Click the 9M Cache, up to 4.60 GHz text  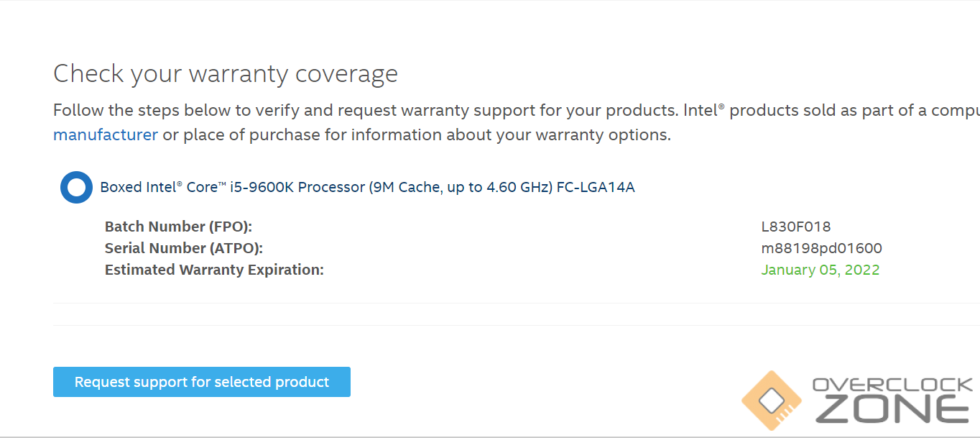461,188
